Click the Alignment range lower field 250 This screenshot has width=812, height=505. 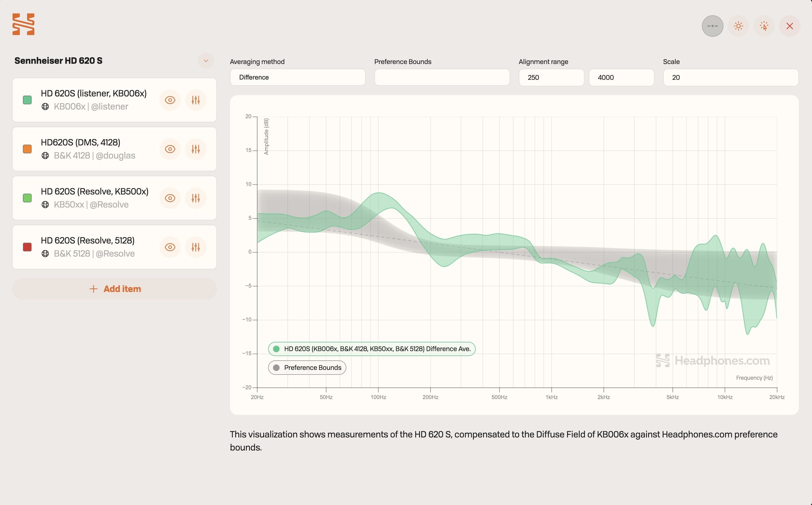coord(551,77)
